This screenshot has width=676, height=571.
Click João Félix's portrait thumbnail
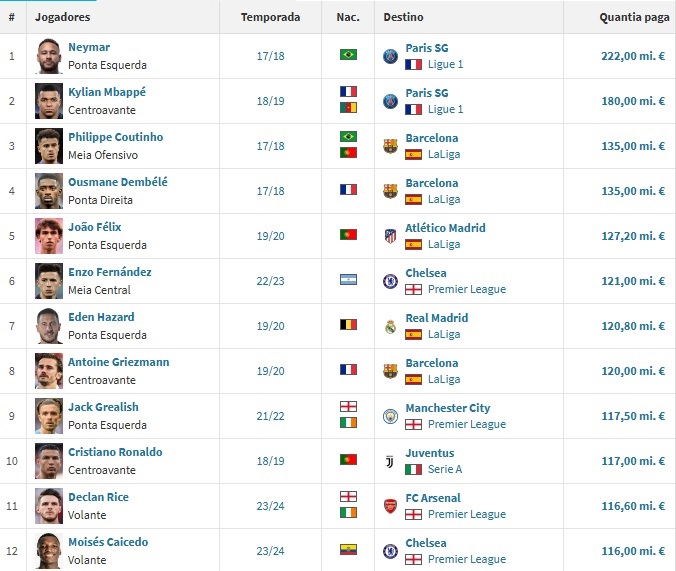click(49, 236)
